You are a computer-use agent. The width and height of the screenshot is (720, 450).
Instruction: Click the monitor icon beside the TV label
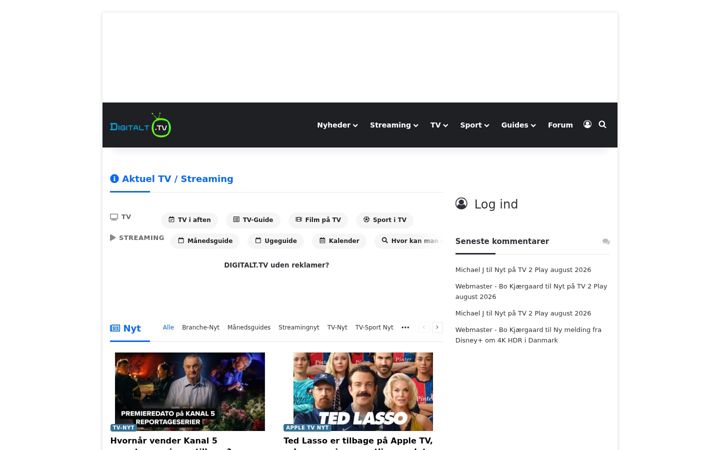click(114, 217)
